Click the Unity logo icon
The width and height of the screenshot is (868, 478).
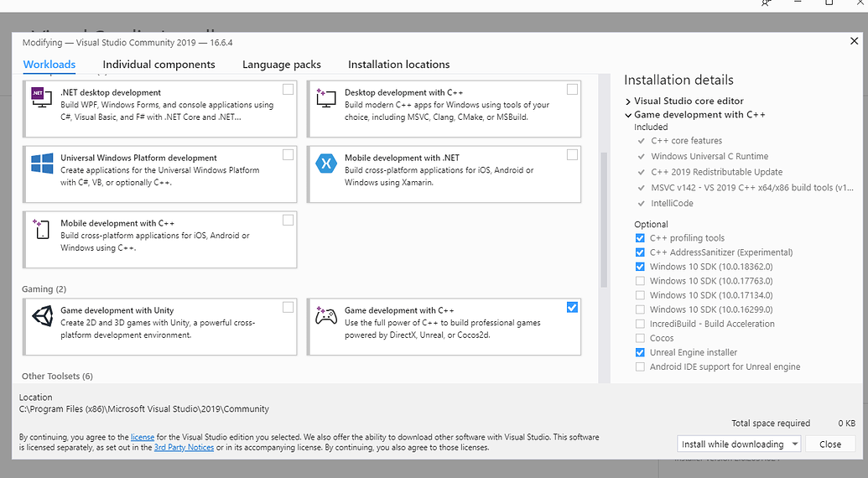tap(42, 315)
